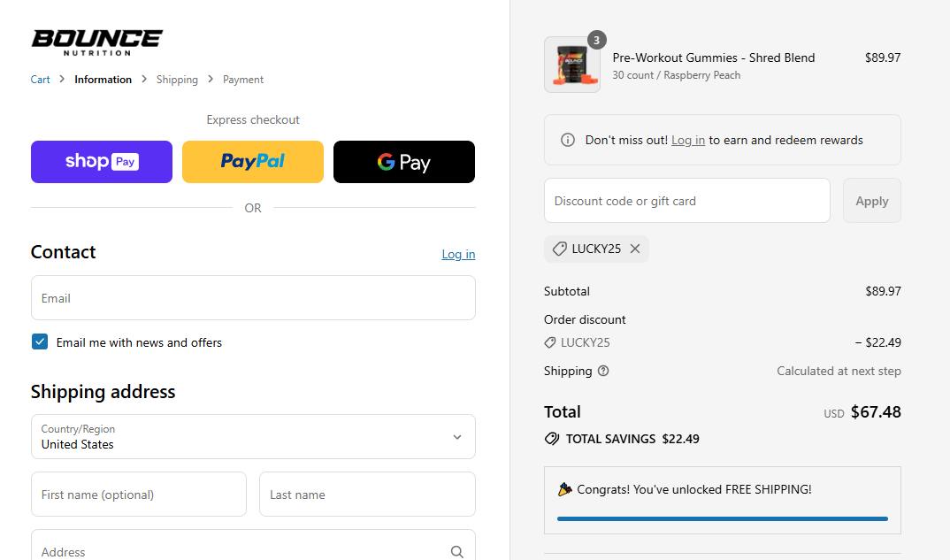Click the Bounce Nutrition logo
The width and height of the screenshot is (950, 560).
pos(97,42)
